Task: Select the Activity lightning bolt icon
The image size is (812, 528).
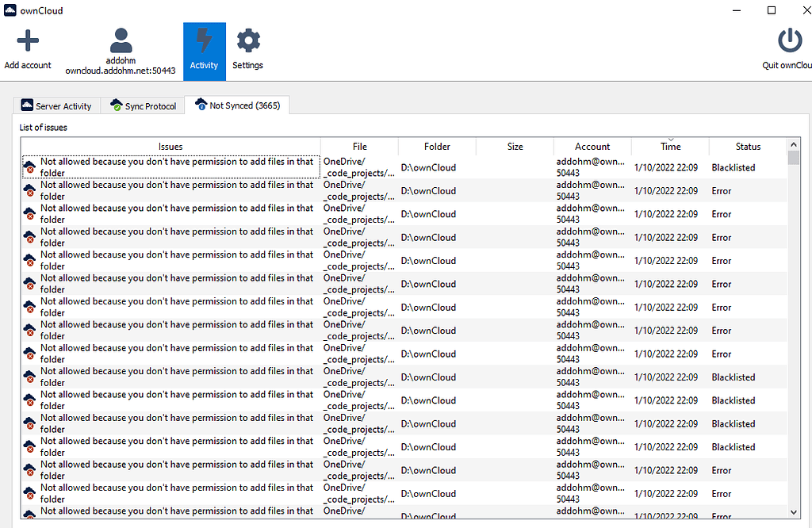Action: click(204, 39)
